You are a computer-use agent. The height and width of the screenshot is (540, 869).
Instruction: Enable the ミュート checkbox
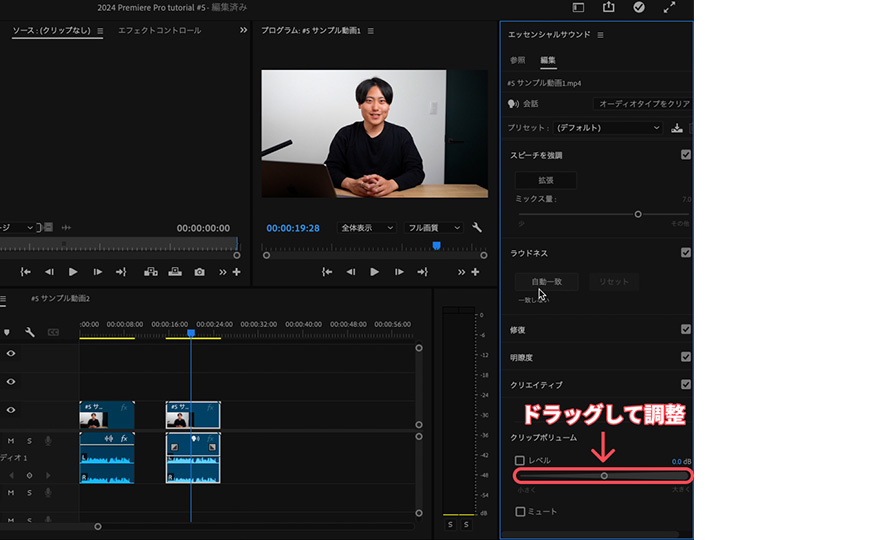(520, 512)
